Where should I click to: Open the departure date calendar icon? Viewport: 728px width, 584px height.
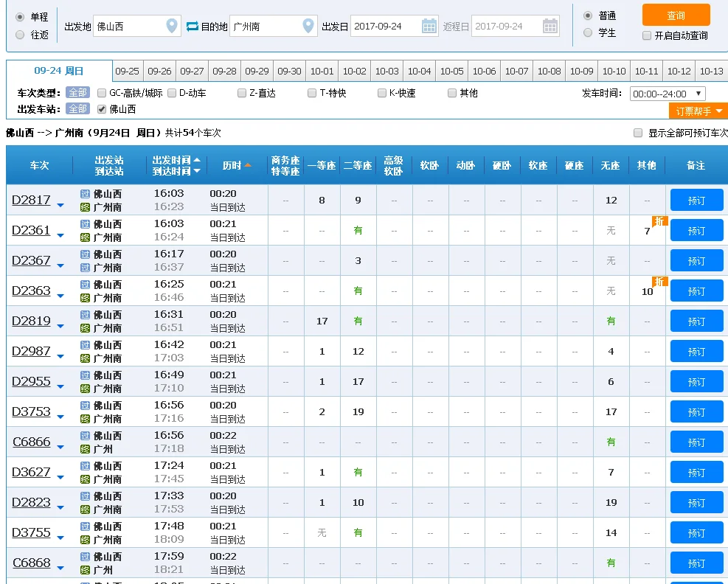pyautogui.click(x=429, y=25)
